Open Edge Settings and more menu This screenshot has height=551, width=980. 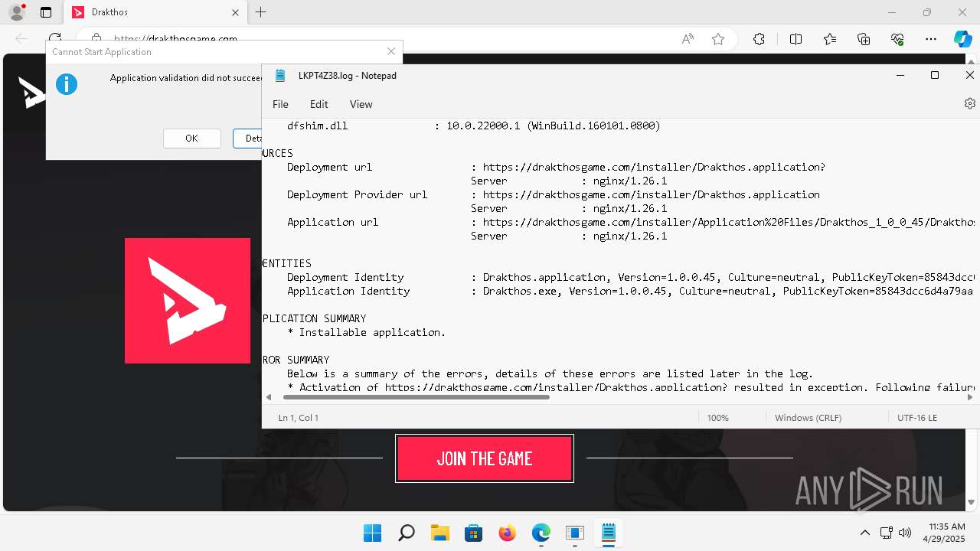click(931, 39)
